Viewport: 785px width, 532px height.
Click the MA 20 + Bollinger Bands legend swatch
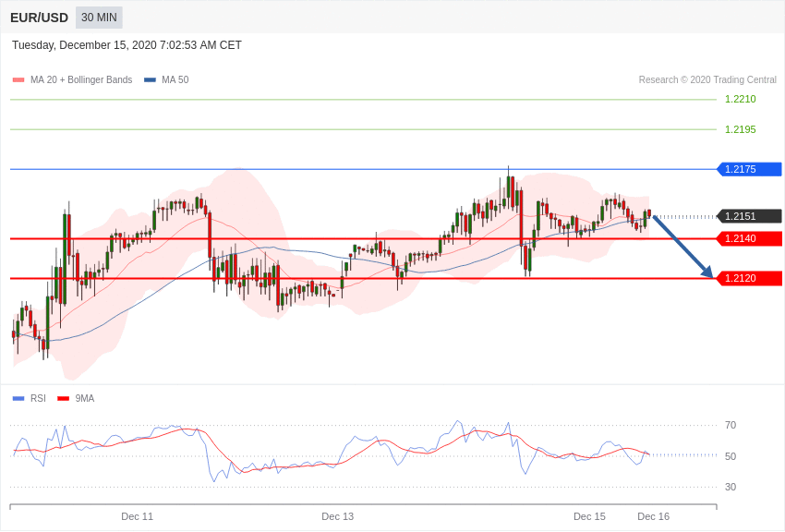(x=18, y=80)
